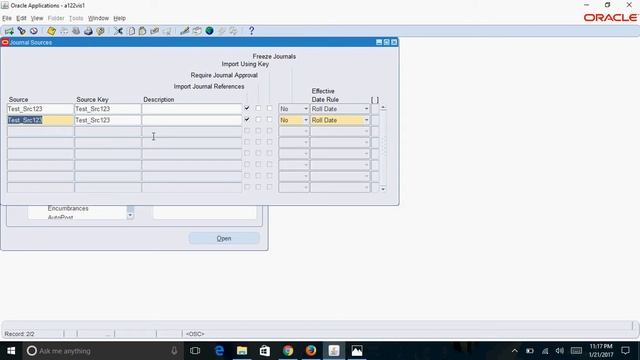Click the Windows Start button

click(x=11, y=351)
